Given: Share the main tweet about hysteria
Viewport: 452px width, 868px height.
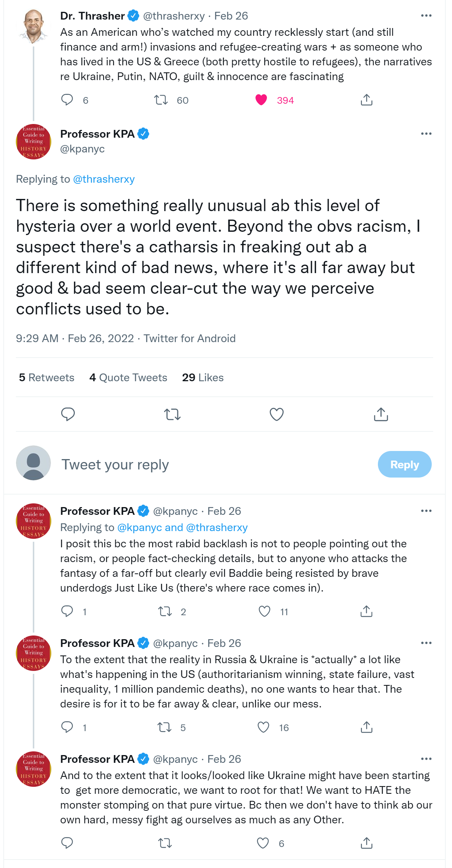Looking at the screenshot, I should coord(381,414).
